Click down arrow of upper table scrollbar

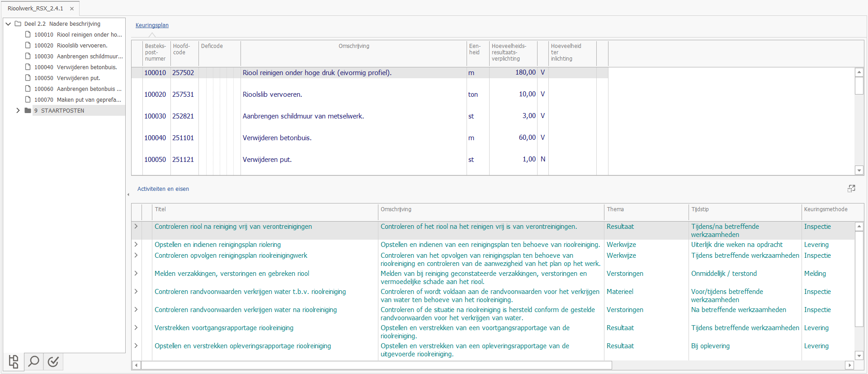(859, 170)
